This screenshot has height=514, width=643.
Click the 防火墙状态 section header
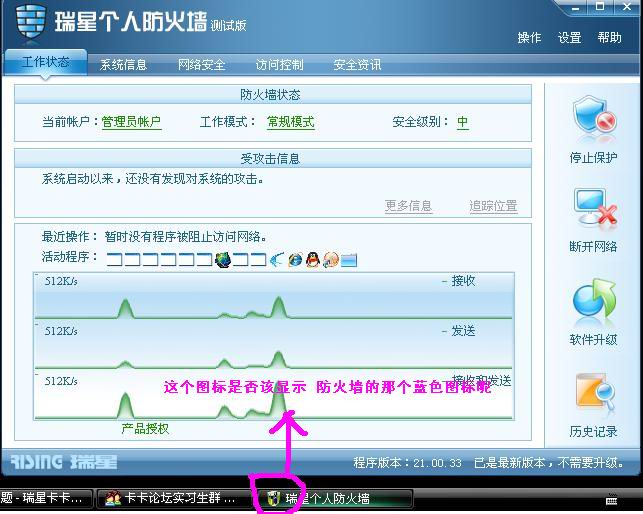tap(273, 95)
